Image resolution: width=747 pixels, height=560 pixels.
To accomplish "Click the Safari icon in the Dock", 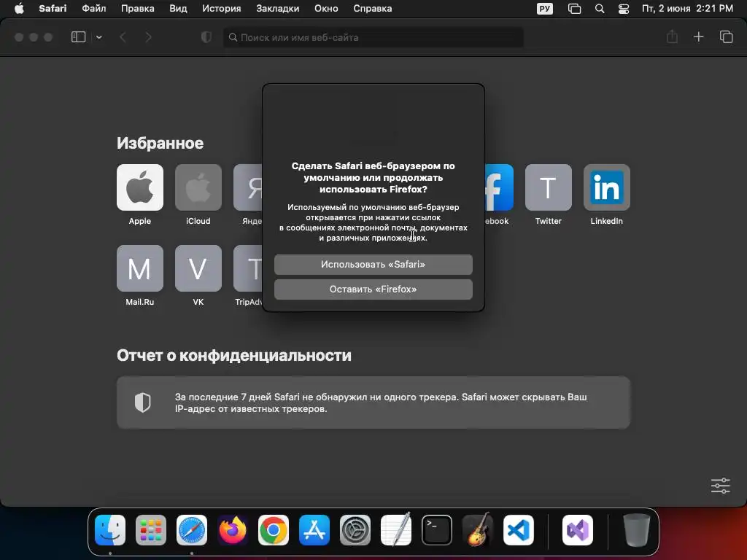I will pos(192,530).
